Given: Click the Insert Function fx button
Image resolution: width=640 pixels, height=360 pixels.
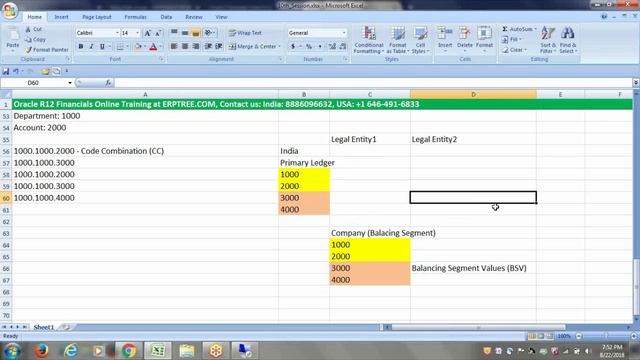Looking at the screenshot, I should point(108,83).
